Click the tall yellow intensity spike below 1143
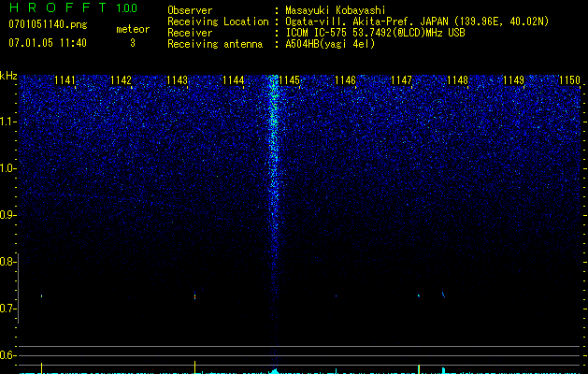588x374 pixels. click(194, 367)
